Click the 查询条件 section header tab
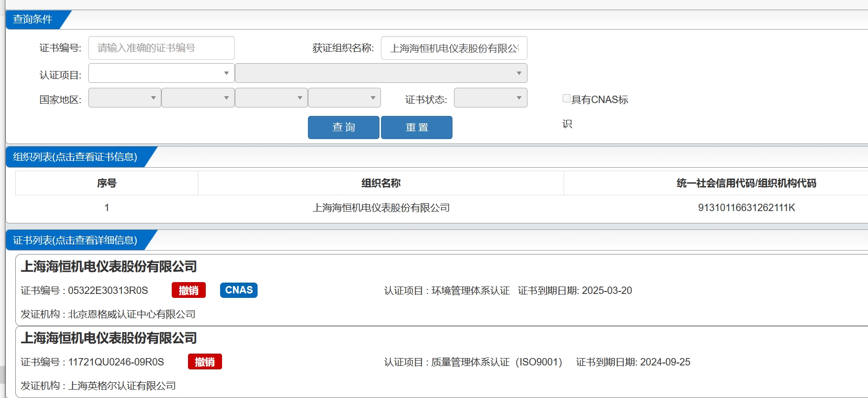This screenshot has width=868, height=398. point(33,19)
